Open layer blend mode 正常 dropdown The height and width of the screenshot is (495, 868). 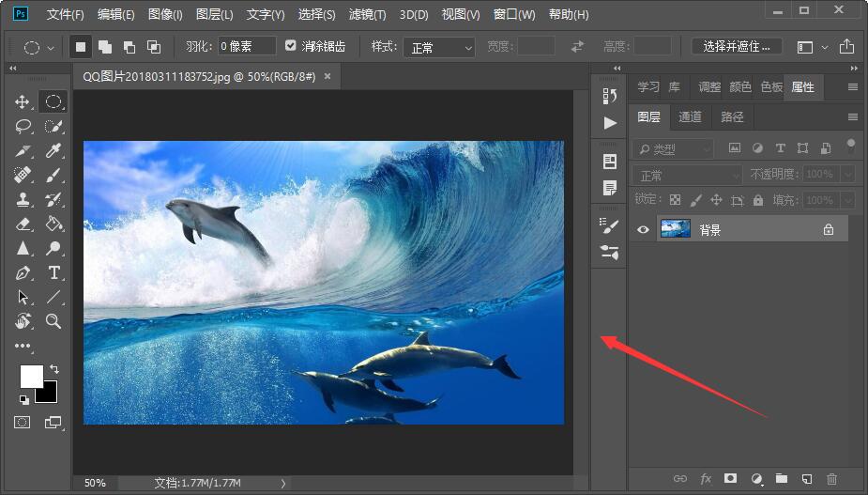(687, 176)
